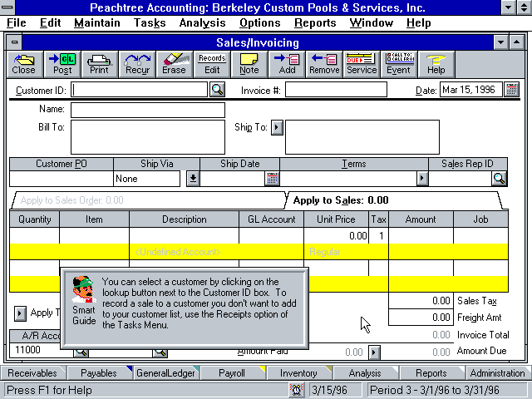Post the invoice with Post icon
Screen dimensions: 532x399
click(x=62, y=64)
